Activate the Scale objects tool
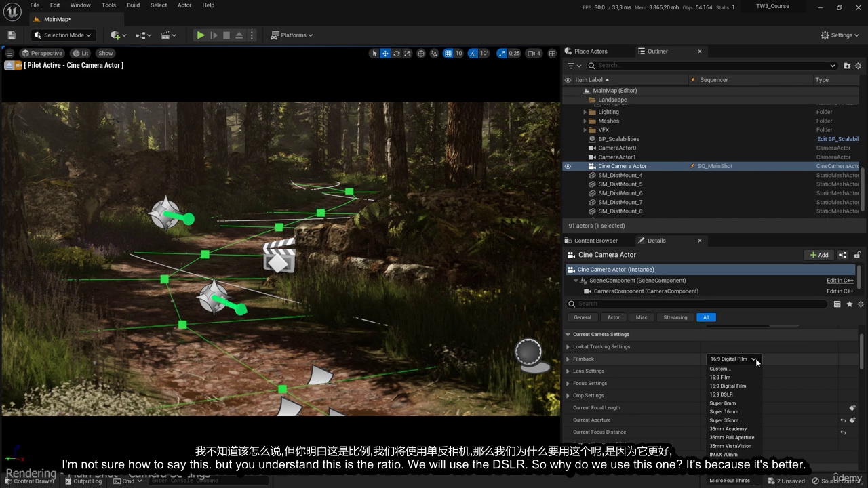Viewport: 868px width, 488px height. pyautogui.click(x=408, y=53)
